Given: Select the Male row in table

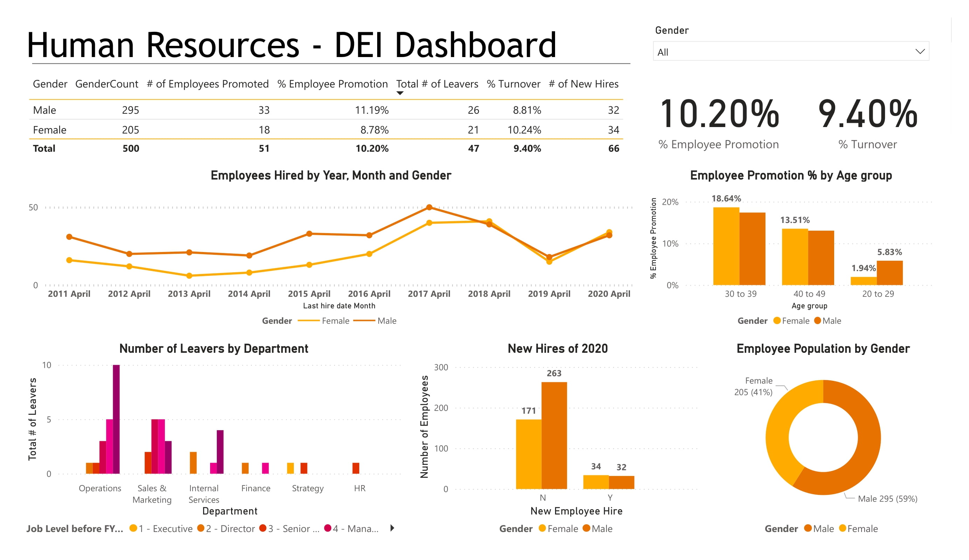Looking at the screenshot, I should coord(44,110).
